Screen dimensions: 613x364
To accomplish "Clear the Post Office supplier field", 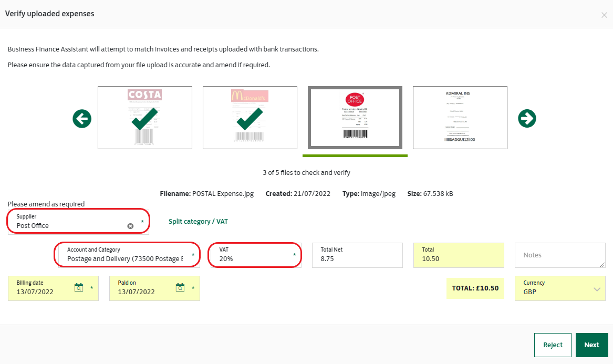I will (x=130, y=226).
